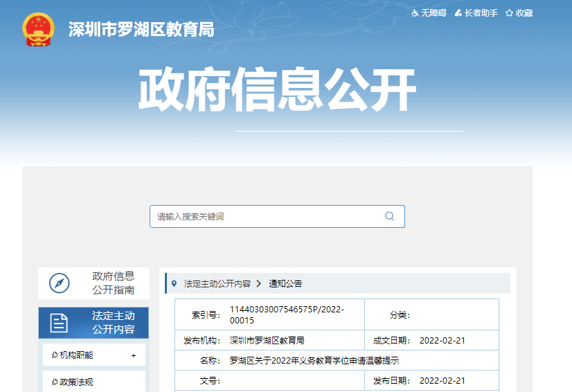Click the document icon for 法定主动公开内容
This screenshot has width=572, height=392.
pos(60,323)
